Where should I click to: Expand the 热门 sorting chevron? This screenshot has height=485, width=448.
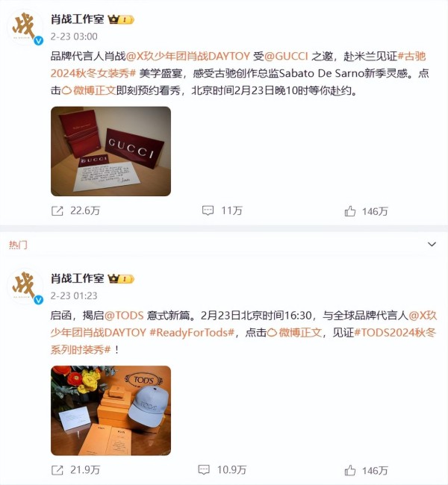(432, 244)
